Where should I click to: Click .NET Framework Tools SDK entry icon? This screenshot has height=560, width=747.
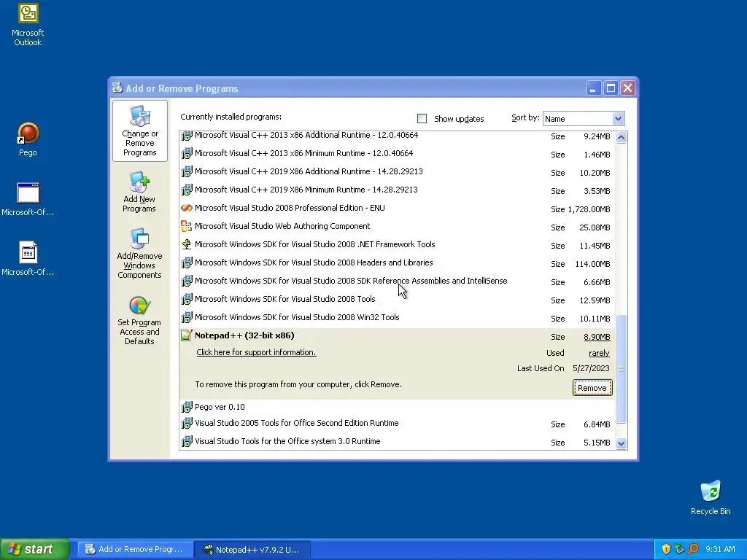tap(186, 244)
